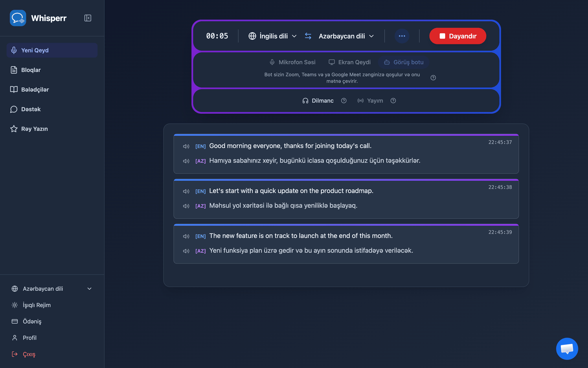This screenshot has height=368, width=588.
Task: Click help icon beside bot description
Action: pos(433,78)
